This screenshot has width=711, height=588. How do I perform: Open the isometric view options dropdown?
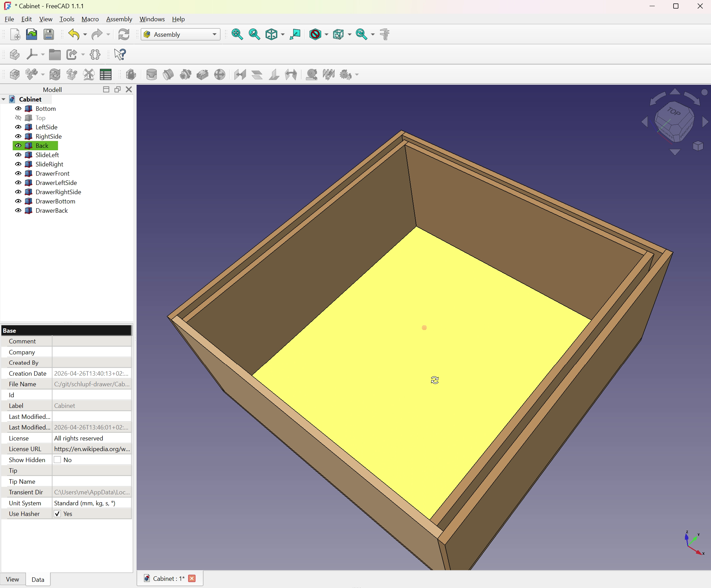tap(283, 34)
